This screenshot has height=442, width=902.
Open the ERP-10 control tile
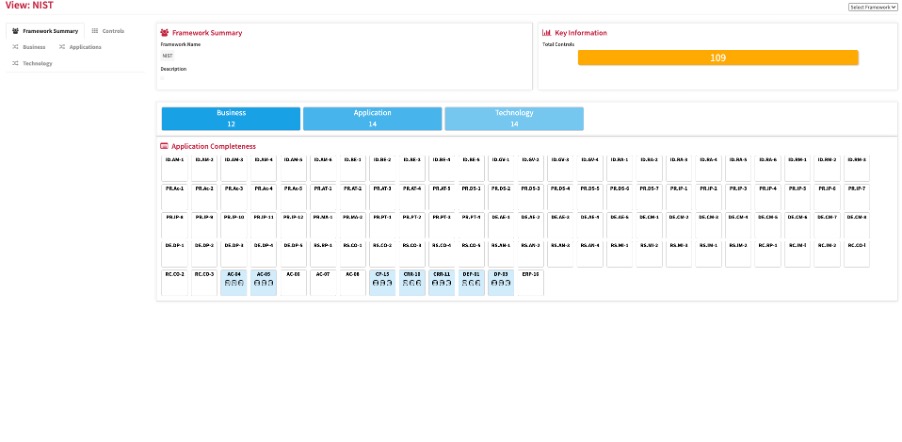pos(530,283)
